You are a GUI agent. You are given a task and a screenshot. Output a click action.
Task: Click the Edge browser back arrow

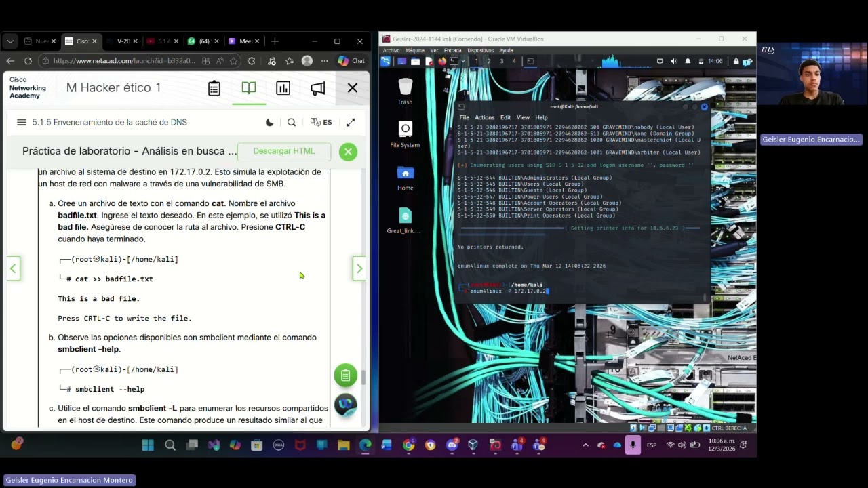pos(10,61)
